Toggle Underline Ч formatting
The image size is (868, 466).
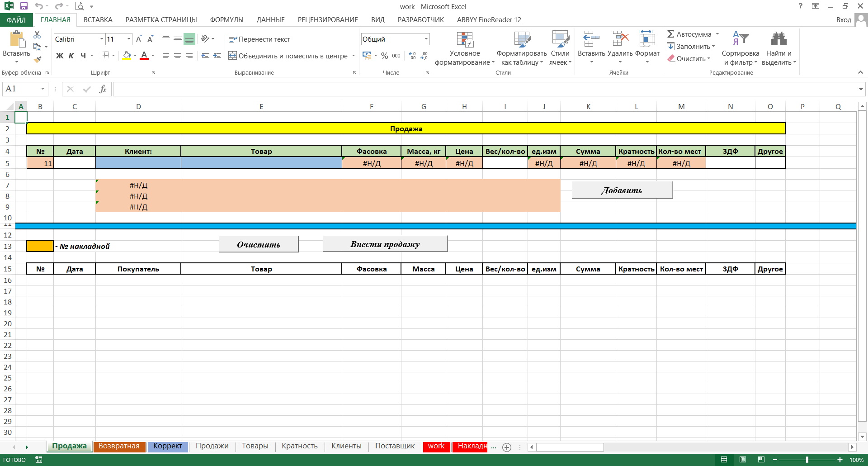[x=83, y=56]
